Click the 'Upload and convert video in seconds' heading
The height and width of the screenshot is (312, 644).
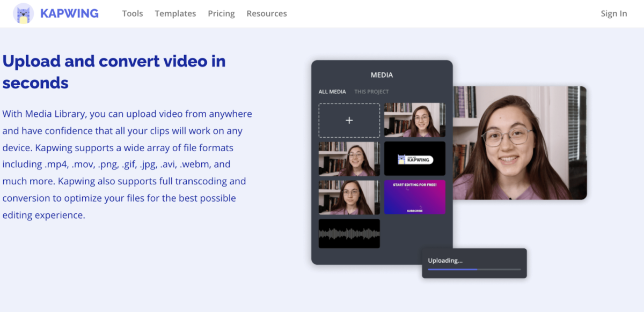click(114, 72)
